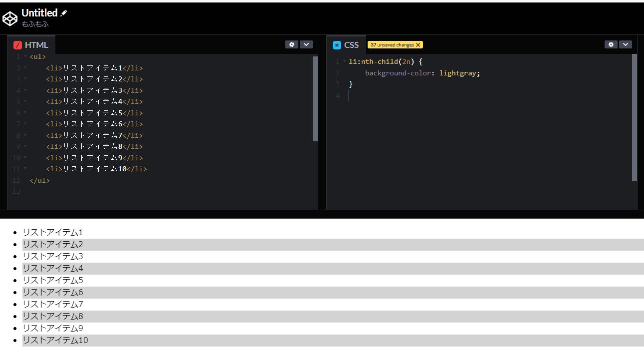Screen dimensions: 644x355
Task: Click the blue asterisk CSS icon
Action: [337, 45]
